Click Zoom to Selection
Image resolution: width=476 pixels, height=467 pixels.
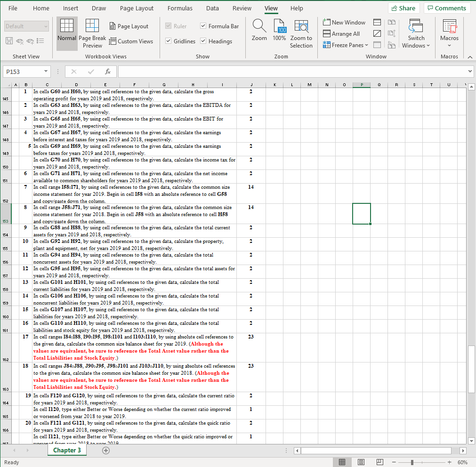click(x=301, y=33)
